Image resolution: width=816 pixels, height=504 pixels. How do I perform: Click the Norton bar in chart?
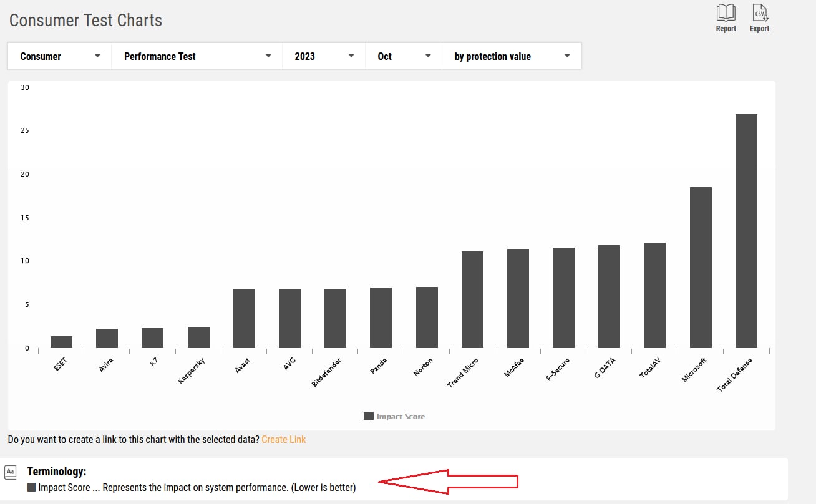(427, 317)
